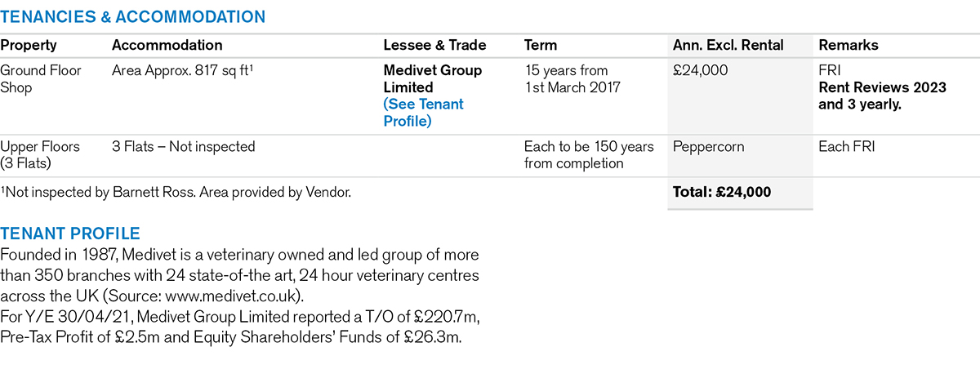Select the "Rent Reviews 2023 and 3 yearly" remark
980x365 pixels.
[x=882, y=96]
